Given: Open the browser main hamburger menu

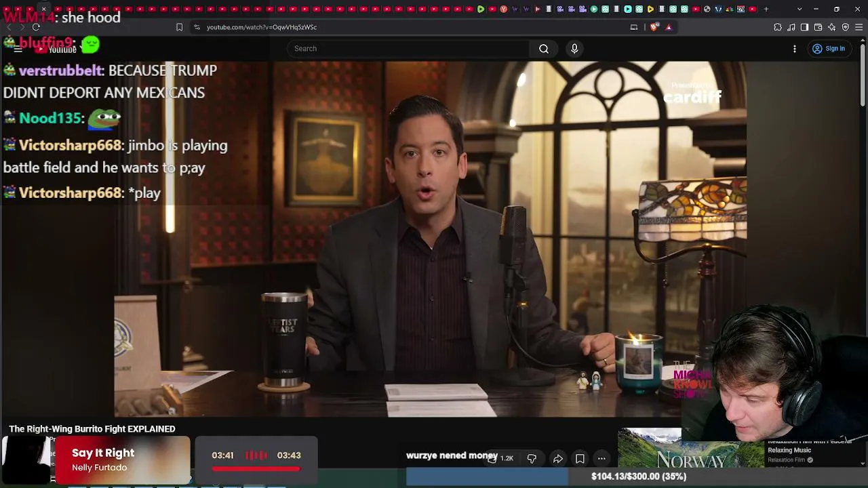Looking at the screenshot, I should (859, 27).
